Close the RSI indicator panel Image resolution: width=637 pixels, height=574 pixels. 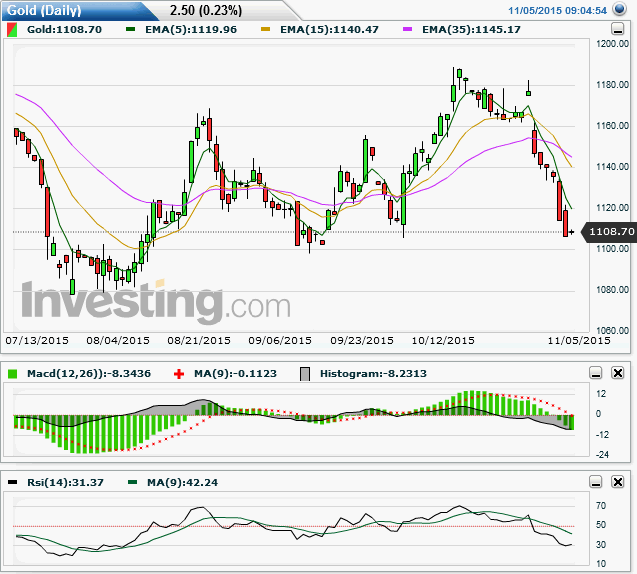coord(618,482)
